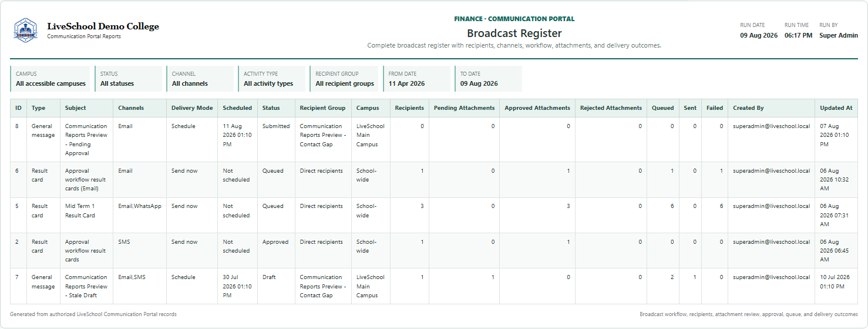Click the Updated At column header
This screenshot has height=329, width=868.
point(836,108)
